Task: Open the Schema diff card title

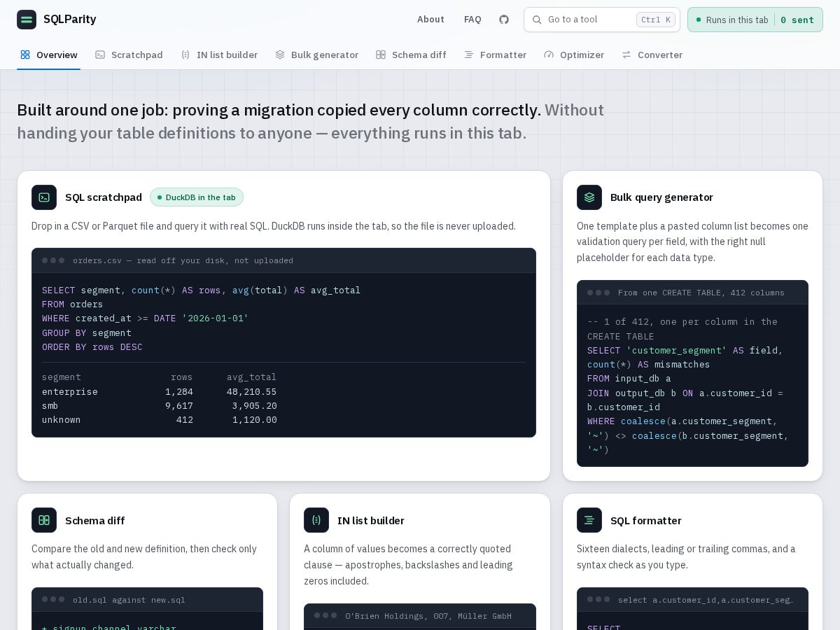Action: (x=95, y=520)
